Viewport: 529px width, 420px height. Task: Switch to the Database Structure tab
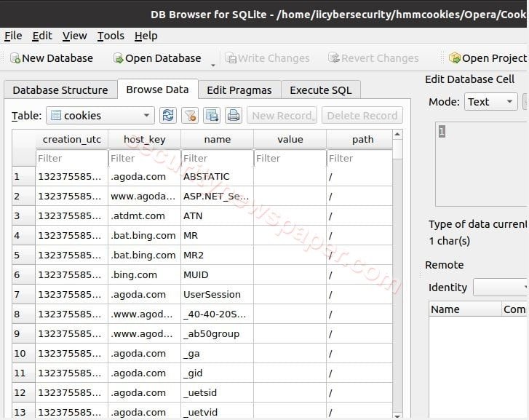pos(60,90)
